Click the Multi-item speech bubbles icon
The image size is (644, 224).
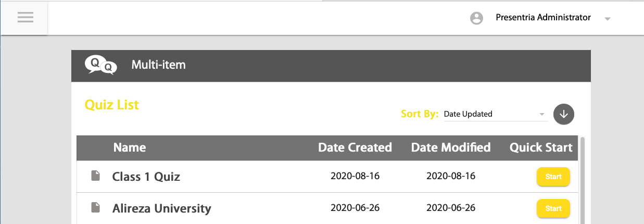pyautogui.click(x=100, y=65)
